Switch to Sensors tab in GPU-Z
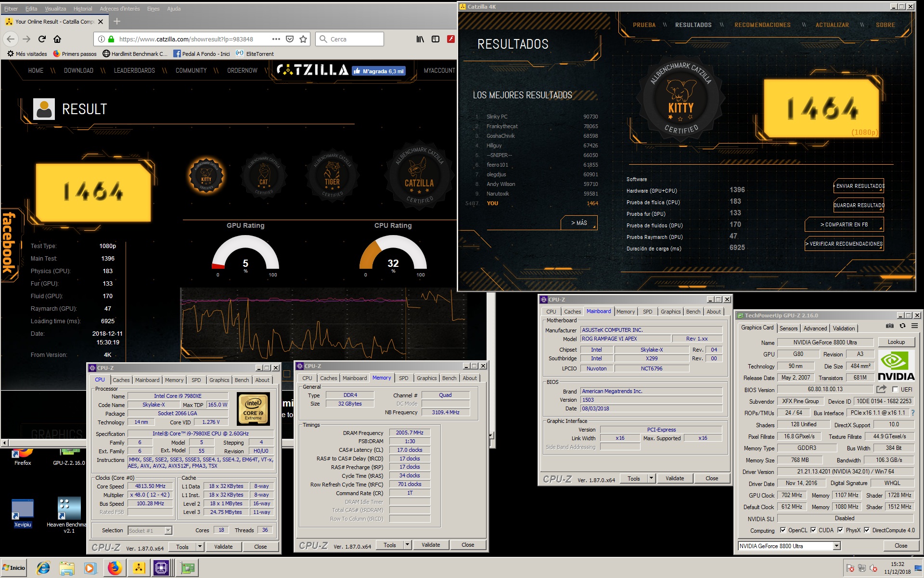This screenshot has height=578, width=924. 788,328
